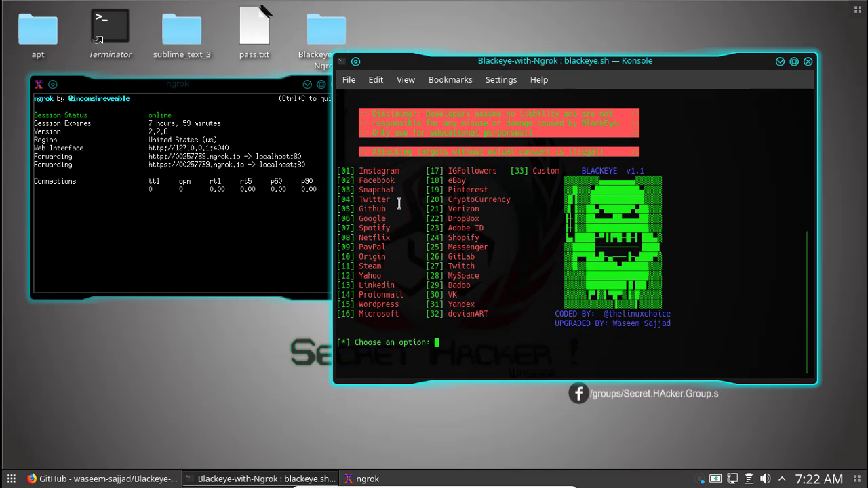Open the volume speaker tray icon
This screenshot has height=488, width=868.
[766, 479]
